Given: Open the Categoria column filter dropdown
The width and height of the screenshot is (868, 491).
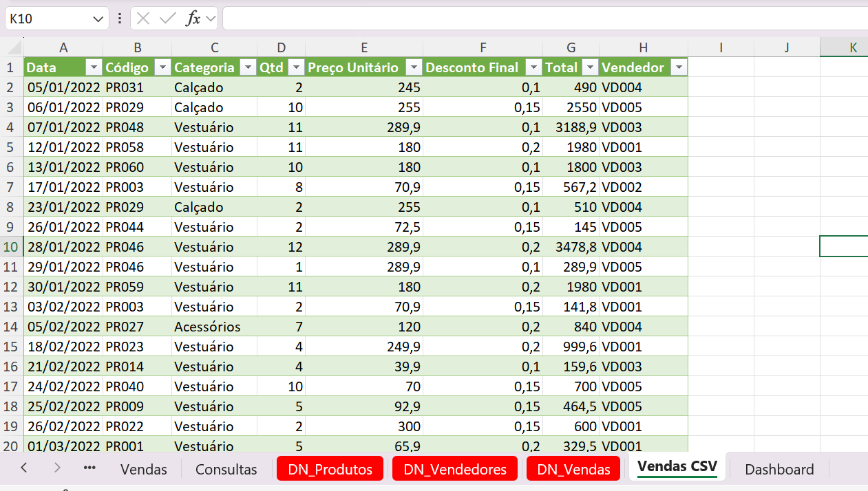Looking at the screenshot, I should 248,67.
